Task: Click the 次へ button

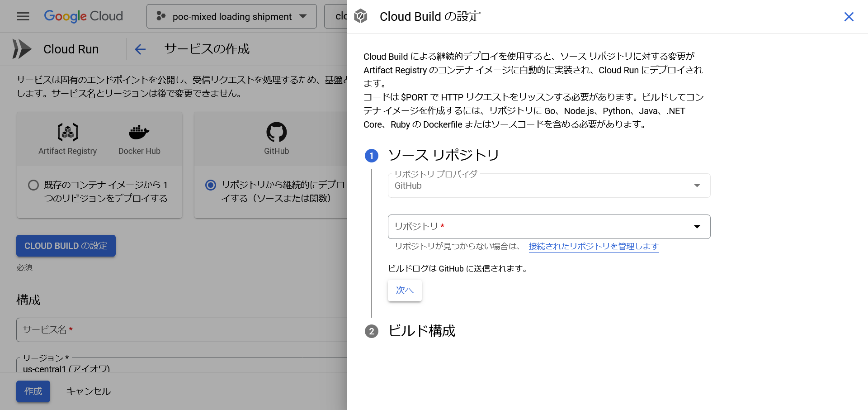Action: (x=405, y=291)
